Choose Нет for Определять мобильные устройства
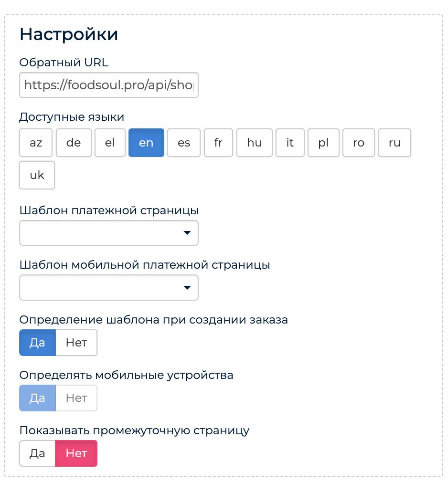Viewport: 448px width, 482px height. (x=76, y=398)
